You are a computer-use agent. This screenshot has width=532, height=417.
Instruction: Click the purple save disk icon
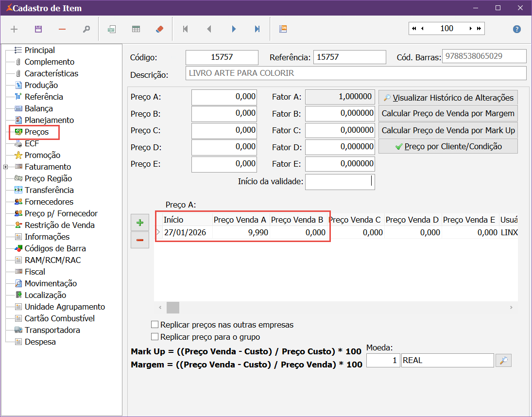38,29
